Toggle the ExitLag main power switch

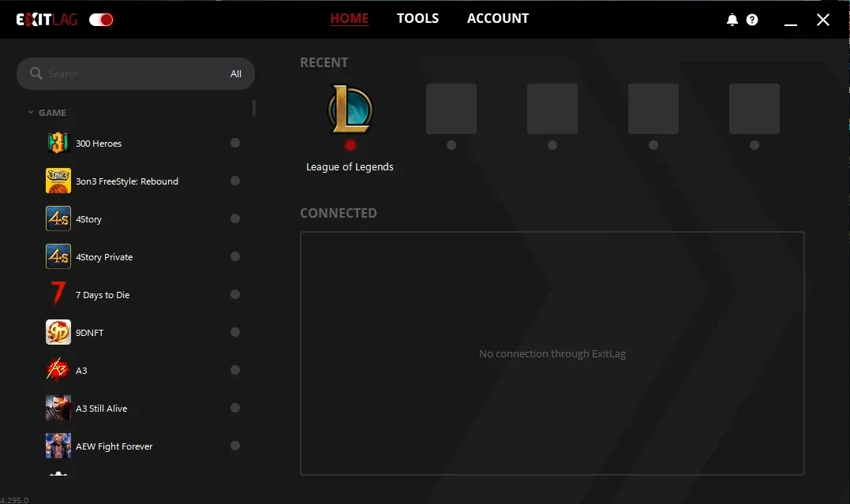click(101, 20)
